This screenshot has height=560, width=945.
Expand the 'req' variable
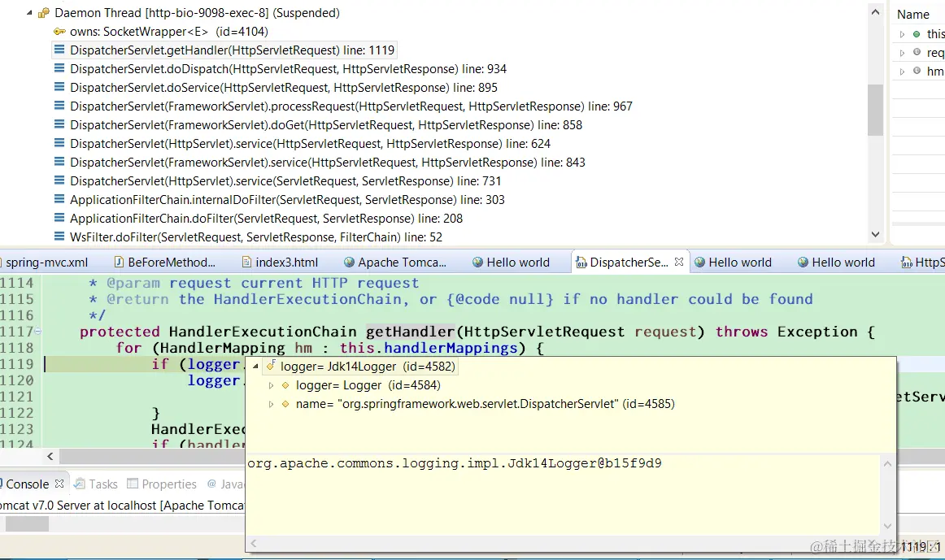click(x=902, y=53)
